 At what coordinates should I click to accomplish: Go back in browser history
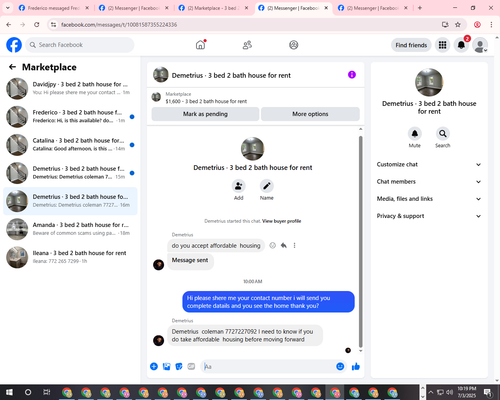tap(9, 25)
